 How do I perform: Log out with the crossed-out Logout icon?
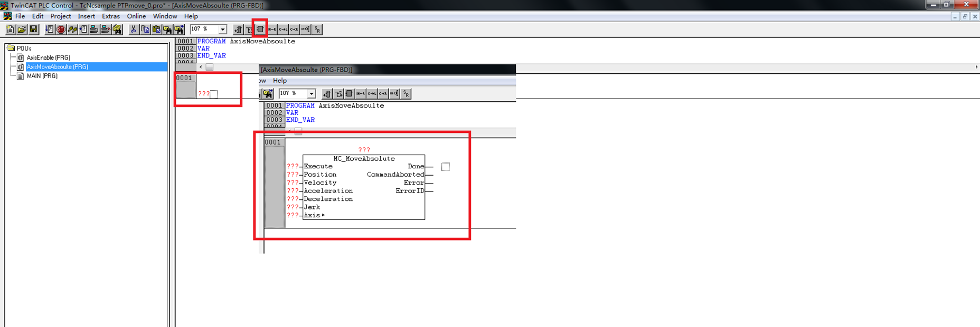coord(106,29)
